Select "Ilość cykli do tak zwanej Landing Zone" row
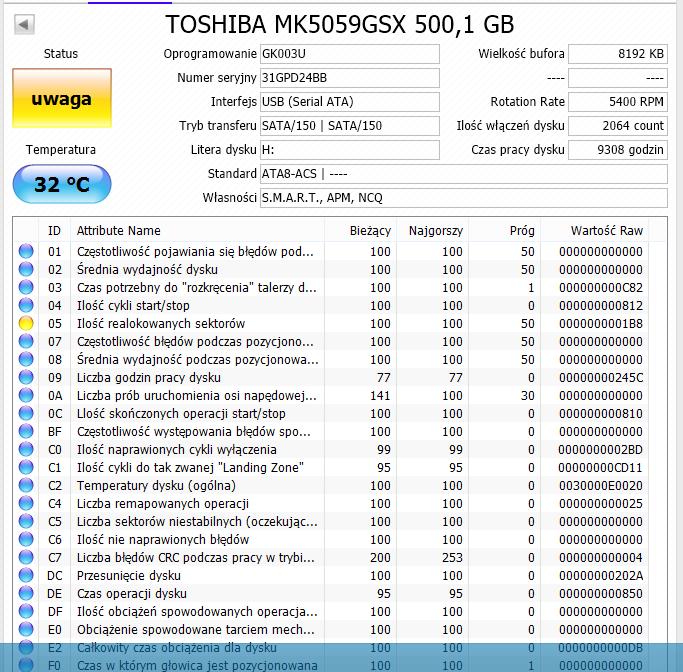 [x=340, y=468]
